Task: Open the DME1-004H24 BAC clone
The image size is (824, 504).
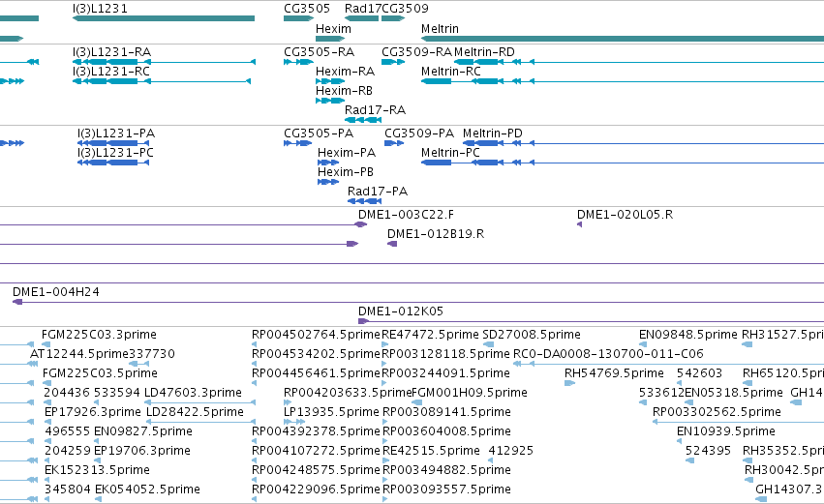Action: (418, 302)
